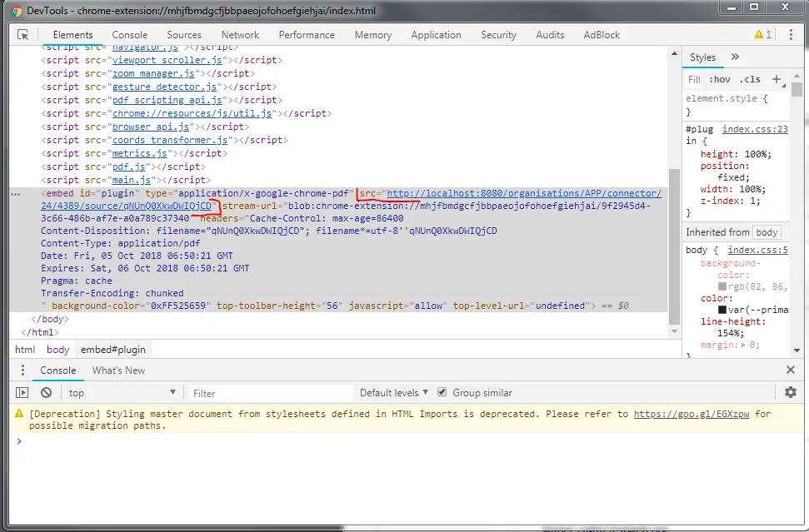Viewport: 809px width, 532px height.
Task: Switch to the Elements tab
Action: pyautogui.click(x=72, y=34)
